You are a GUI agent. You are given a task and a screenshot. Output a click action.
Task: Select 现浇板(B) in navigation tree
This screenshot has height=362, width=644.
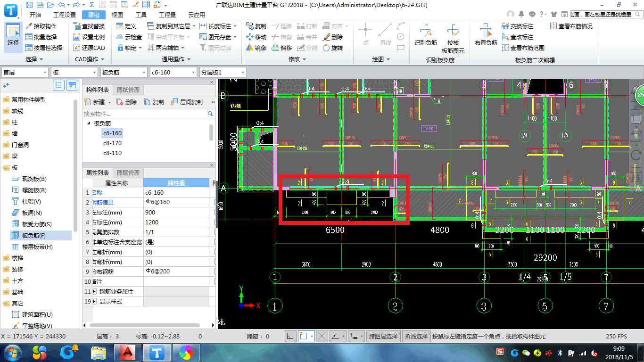tap(34, 179)
